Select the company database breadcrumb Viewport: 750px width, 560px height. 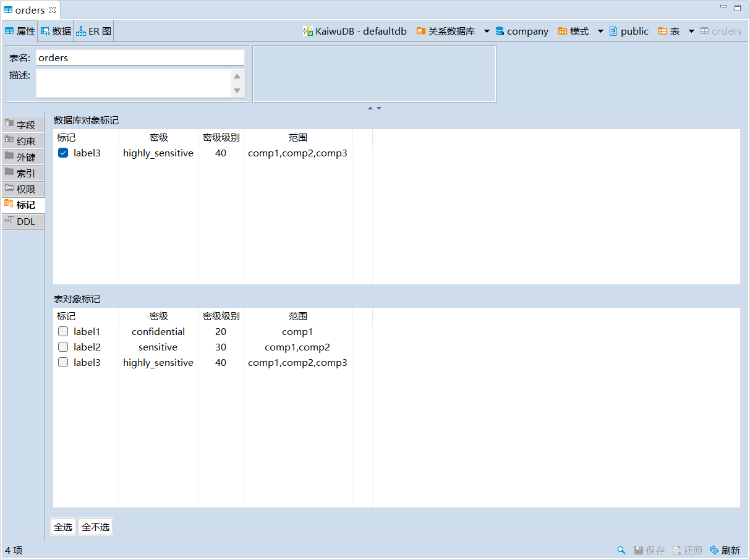click(x=522, y=31)
